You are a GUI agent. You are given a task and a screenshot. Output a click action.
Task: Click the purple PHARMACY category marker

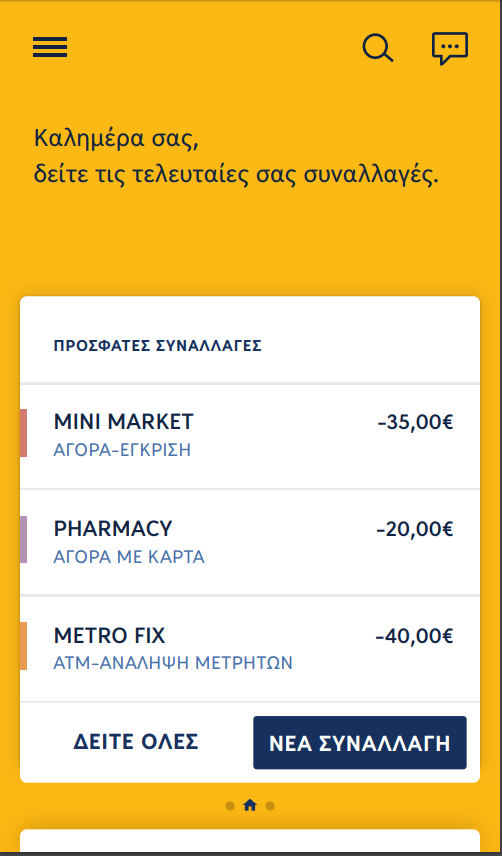tap(23, 539)
